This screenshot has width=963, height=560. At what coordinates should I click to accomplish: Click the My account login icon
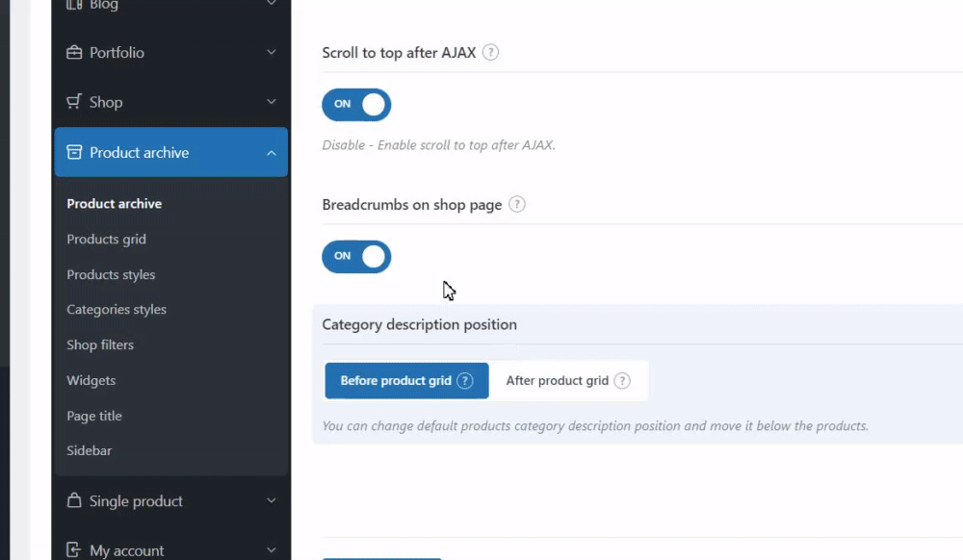click(x=74, y=549)
